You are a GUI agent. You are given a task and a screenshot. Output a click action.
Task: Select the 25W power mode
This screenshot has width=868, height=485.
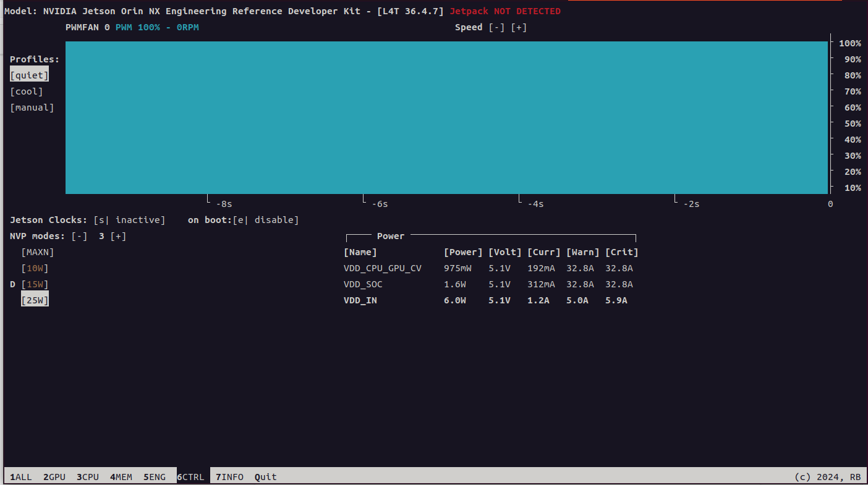[35, 300]
